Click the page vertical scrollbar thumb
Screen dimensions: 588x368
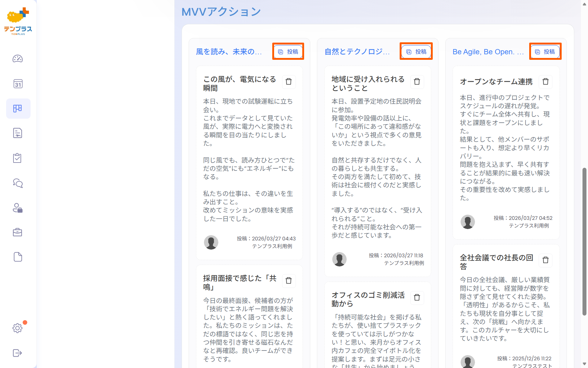point(584,241)
